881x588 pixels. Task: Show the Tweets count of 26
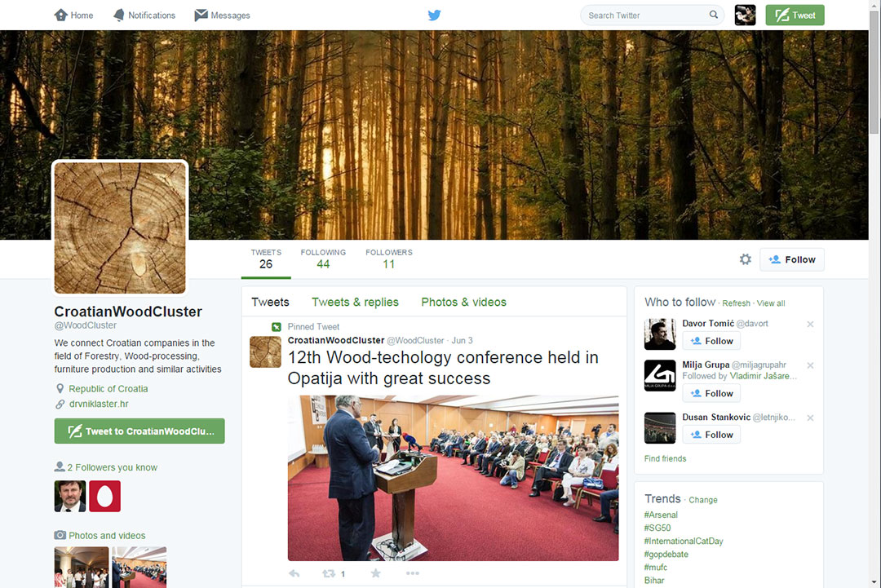coord(266,259)
